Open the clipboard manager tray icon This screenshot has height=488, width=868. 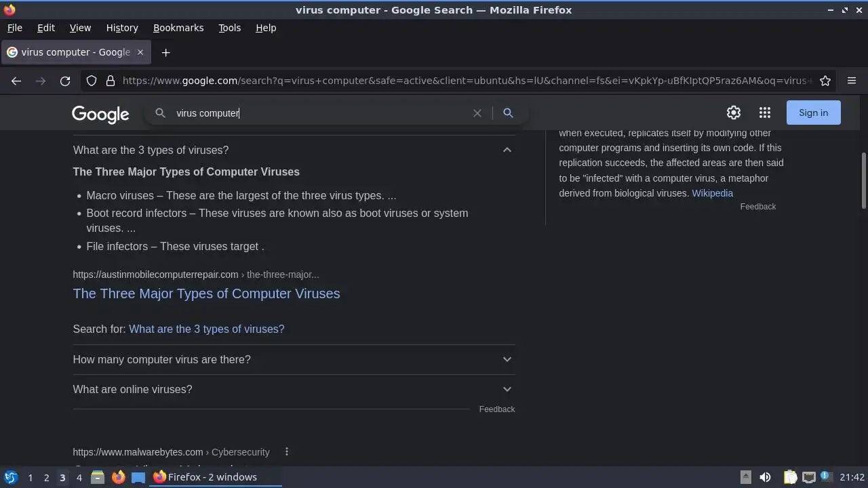[x=790, y=477]
